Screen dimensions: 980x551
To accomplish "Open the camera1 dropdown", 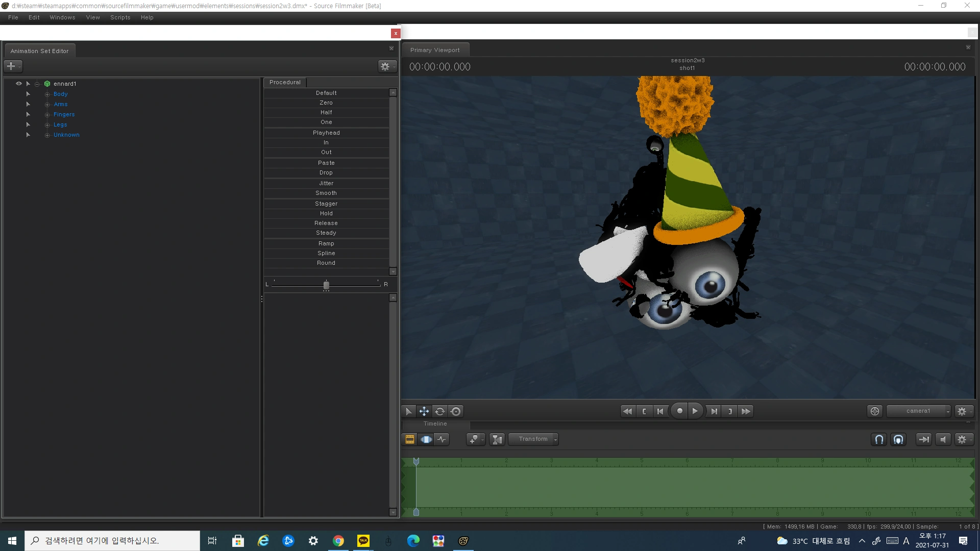I will pyautogui.click(x=918, y=411).
